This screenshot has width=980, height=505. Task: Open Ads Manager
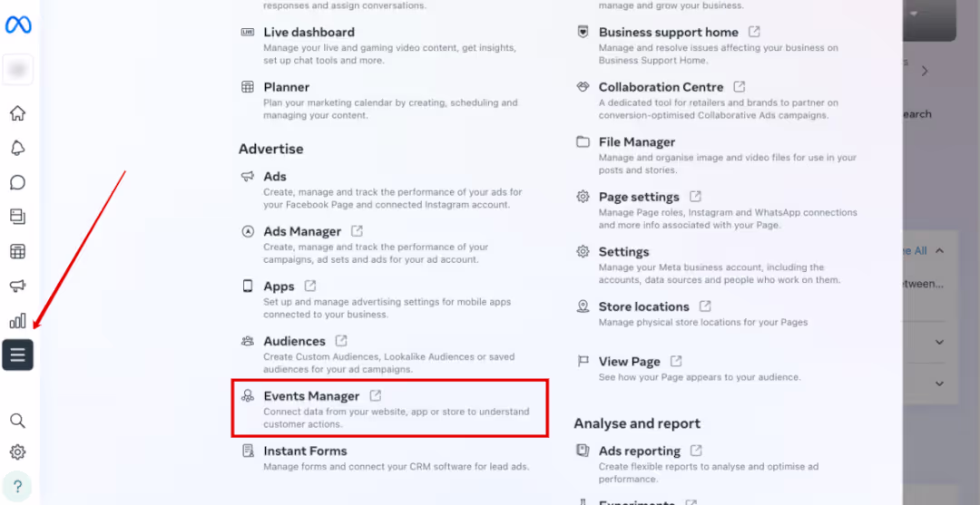click(302, 231)
